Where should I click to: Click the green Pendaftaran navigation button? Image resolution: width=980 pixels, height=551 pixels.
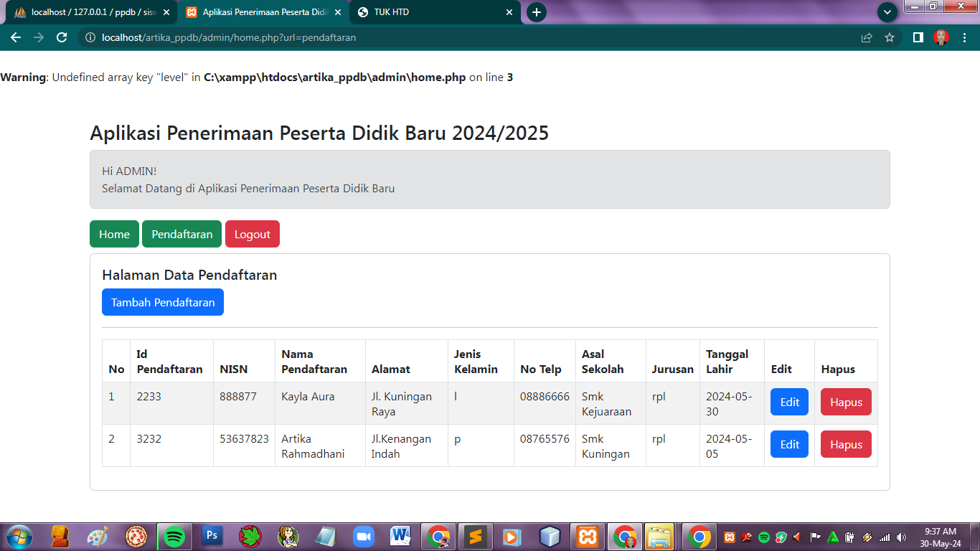[x=182, y=234]
